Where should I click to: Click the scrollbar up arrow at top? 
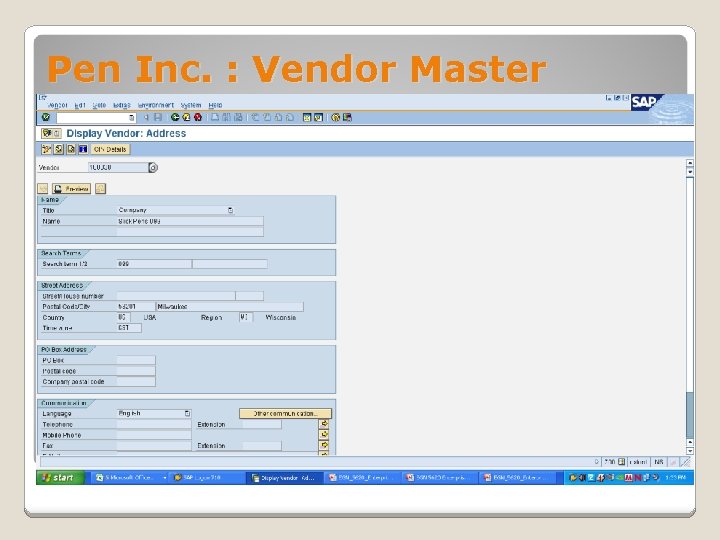(689, 163)
